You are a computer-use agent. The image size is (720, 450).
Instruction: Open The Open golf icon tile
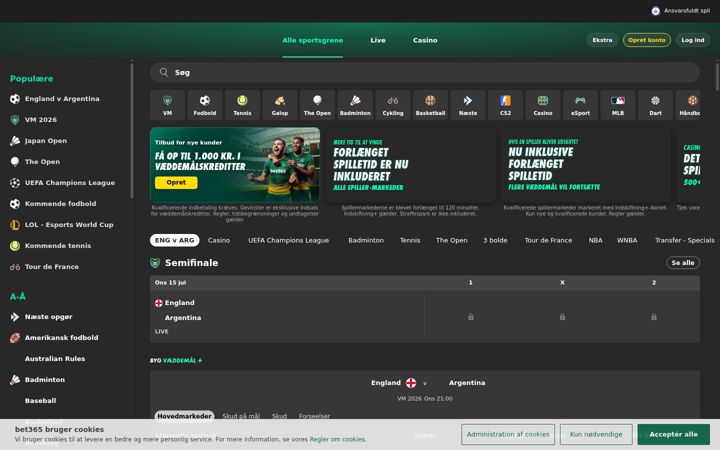[317, 105]
